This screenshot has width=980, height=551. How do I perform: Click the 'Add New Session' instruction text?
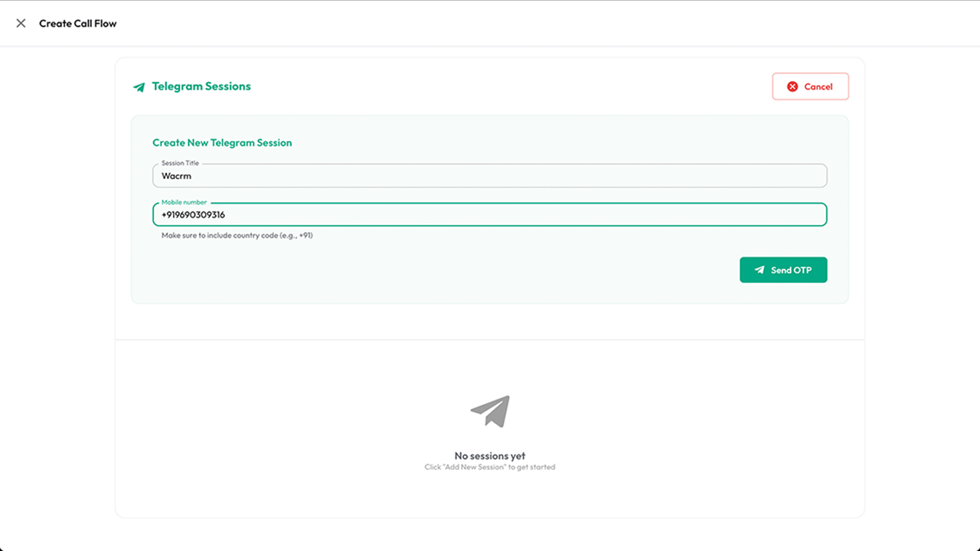490,467
